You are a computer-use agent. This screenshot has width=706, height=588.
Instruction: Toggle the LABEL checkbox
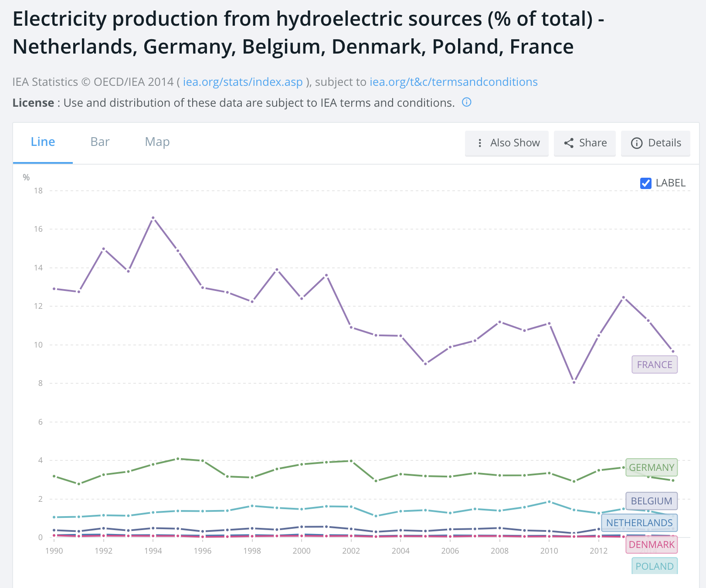point(645,183)
